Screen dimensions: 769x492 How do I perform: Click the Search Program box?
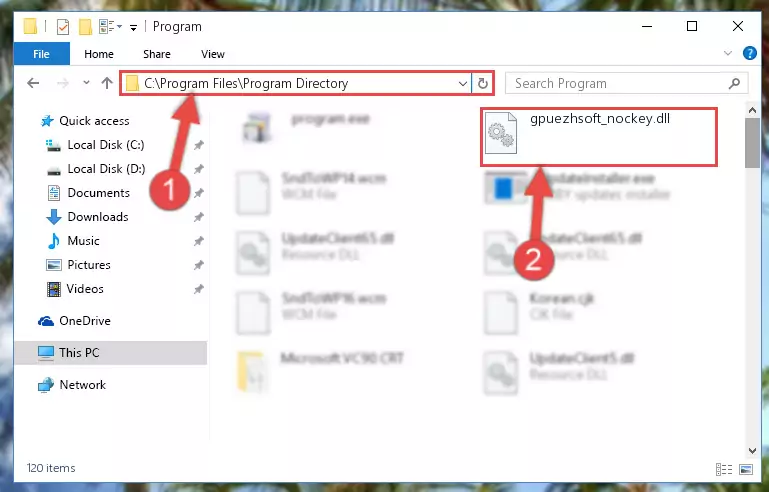626,83
